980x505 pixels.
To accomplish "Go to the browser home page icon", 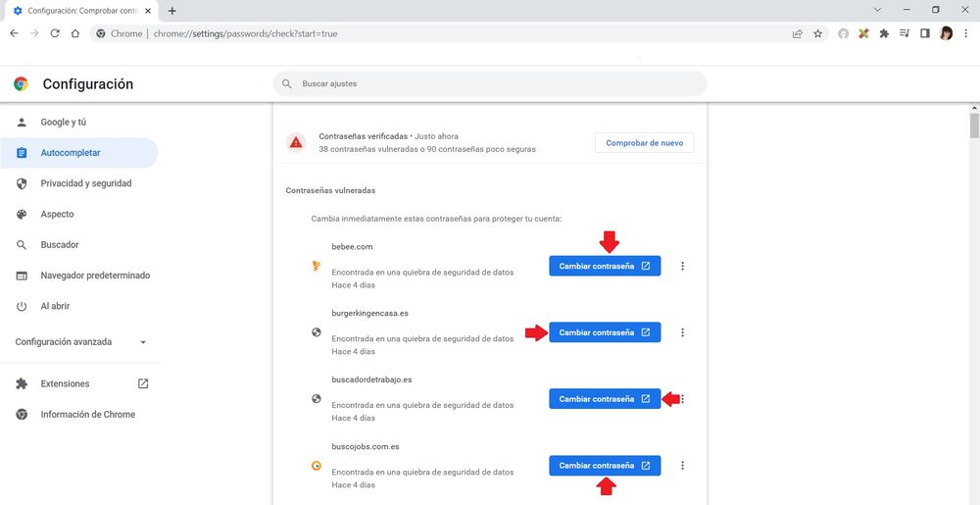I will click(x=75, y=33).
